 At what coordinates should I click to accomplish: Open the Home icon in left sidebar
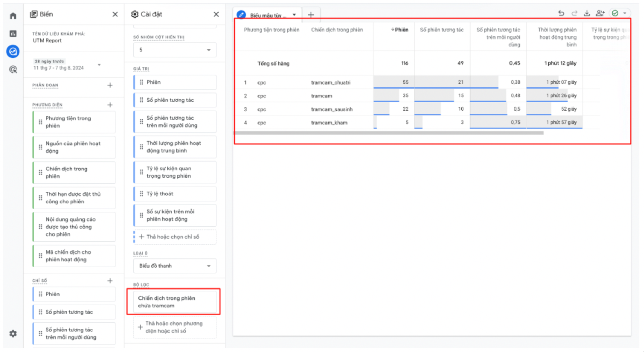click(13, 16)
